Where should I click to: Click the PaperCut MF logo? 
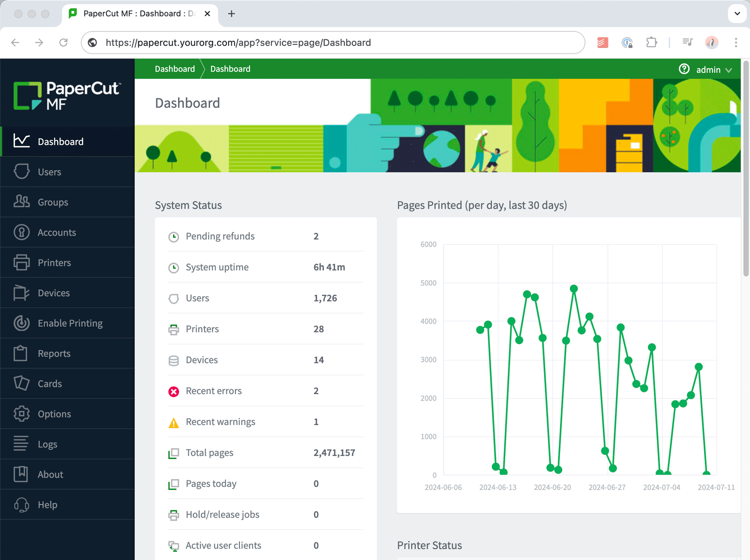point(67,96)
